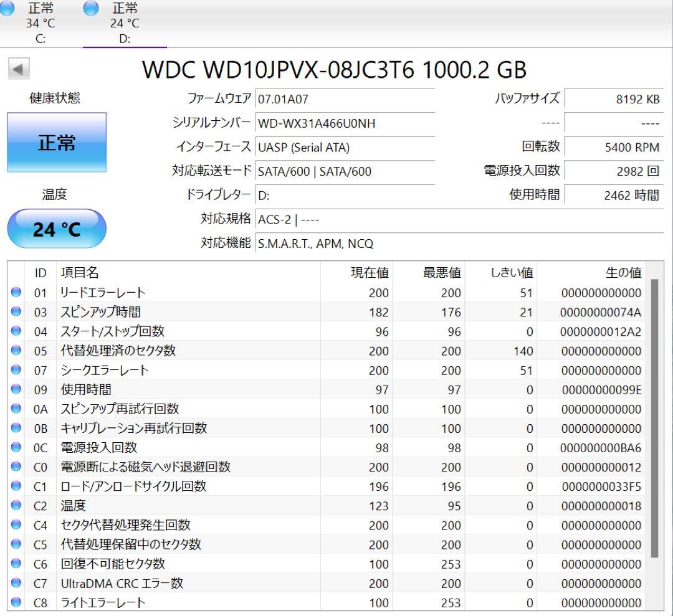Screen dimensions: 673x616
Task: Click threshold value 140 in row 05
Action: click(523, 351)
